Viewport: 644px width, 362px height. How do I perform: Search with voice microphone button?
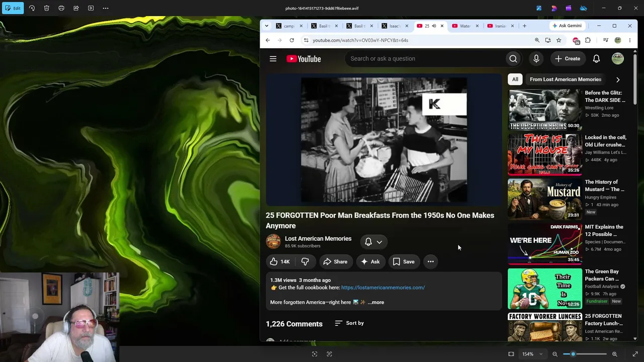coord(536,59)
